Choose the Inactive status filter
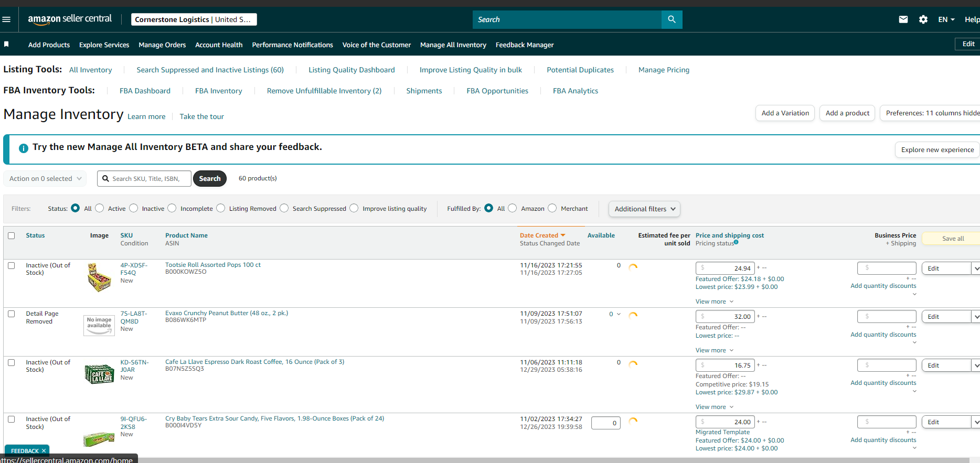The width and height of the screenshot is (980, 463). point(134,208)
